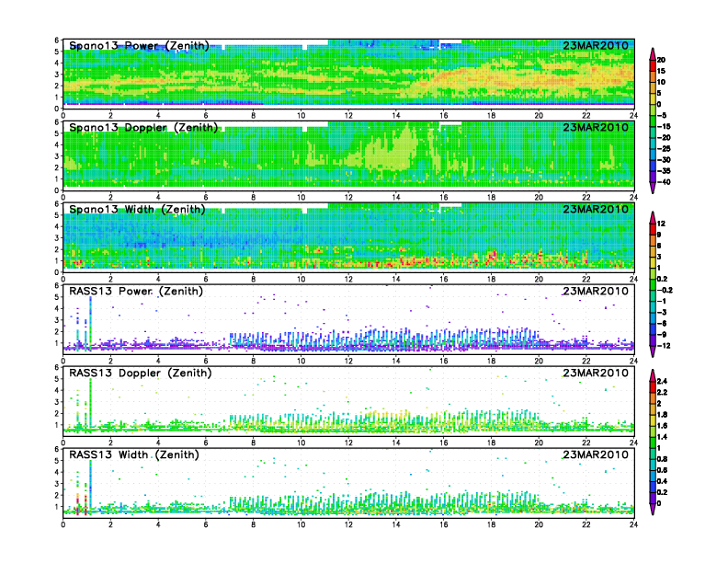This screenshot has width=728, height=563.
Task: Pick the yellow segment of the middle colorbar
Action: 653,262
